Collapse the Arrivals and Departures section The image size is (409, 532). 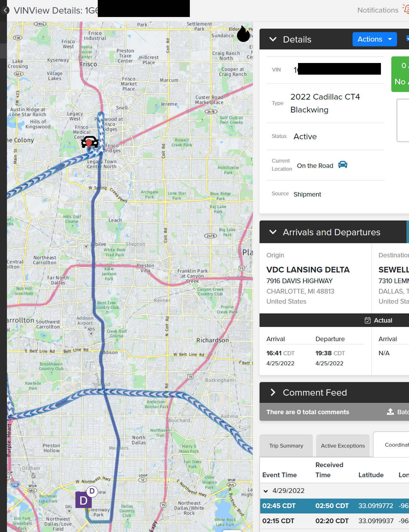[273, 232]
